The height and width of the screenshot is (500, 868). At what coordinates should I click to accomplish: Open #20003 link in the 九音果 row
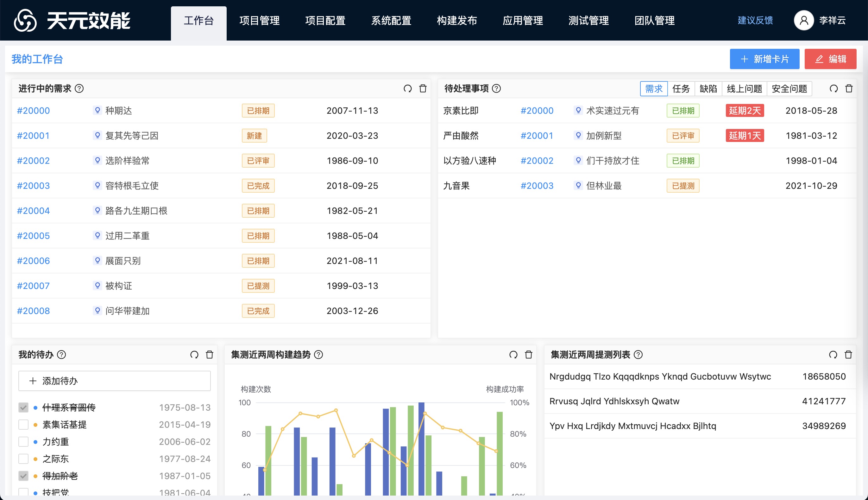pos(537,186)
